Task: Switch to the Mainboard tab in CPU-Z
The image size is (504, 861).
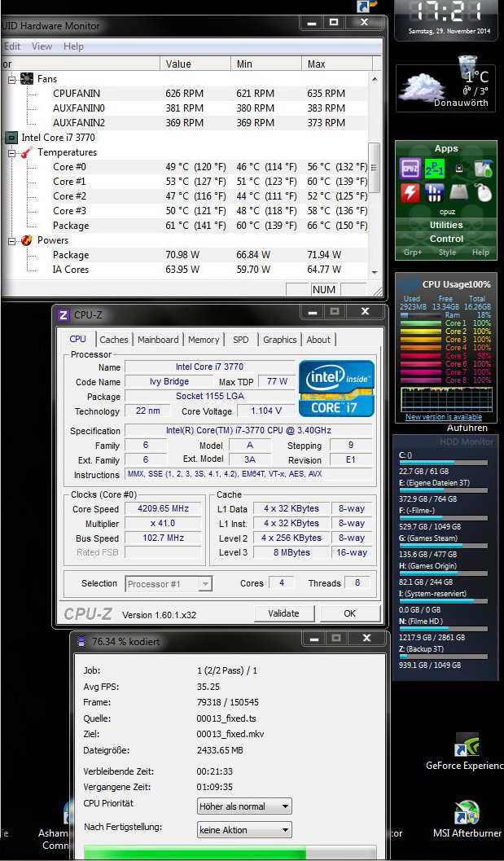Action: pyautogui.click(x=158, y=340)
